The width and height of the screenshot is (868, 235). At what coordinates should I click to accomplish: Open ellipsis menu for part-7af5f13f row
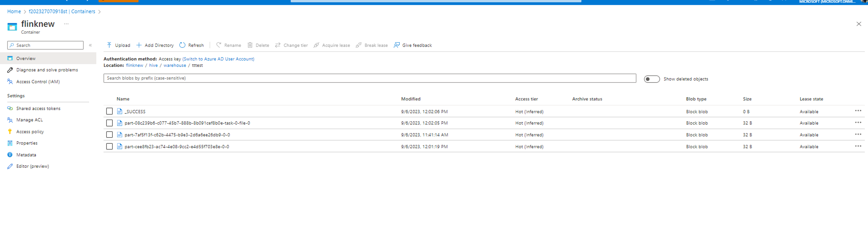858,135
